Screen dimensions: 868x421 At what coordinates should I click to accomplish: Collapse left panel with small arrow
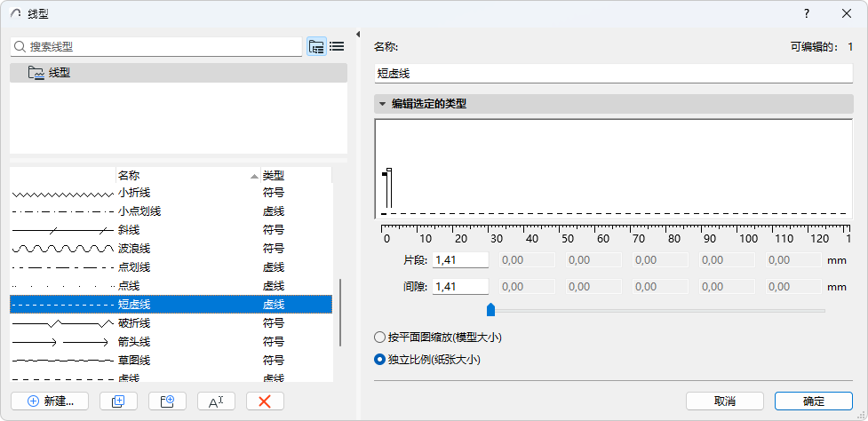tap(358, 35)
